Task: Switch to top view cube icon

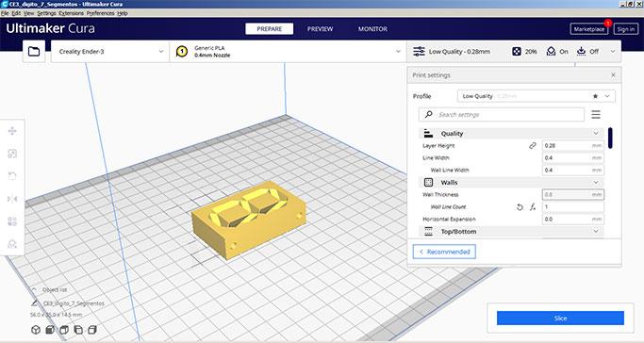Action: pyautogui.click(x=64, y=330)
